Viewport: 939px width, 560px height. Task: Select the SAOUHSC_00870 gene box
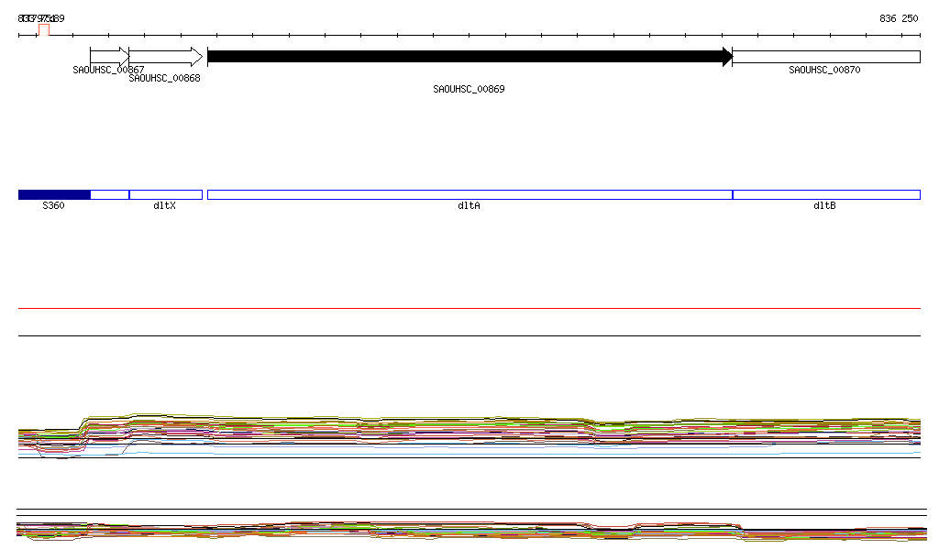click(825, 57)
